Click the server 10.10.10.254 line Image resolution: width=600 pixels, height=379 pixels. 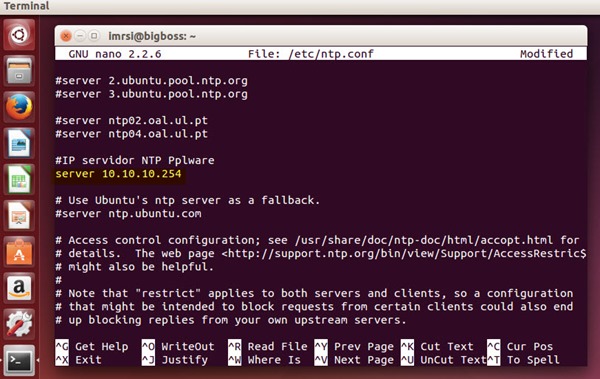pyautogui.click(x=118, y=174)
